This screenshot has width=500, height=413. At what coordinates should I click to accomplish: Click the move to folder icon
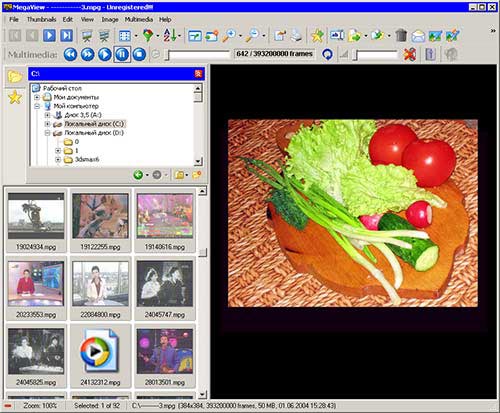(378, 35)
